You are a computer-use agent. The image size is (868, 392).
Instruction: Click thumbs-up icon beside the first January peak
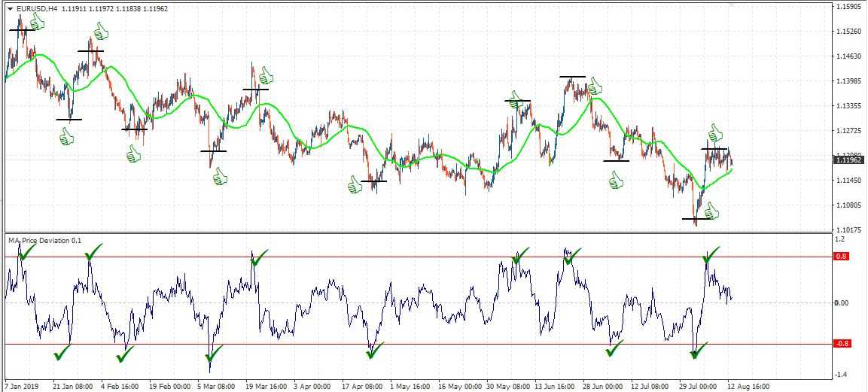(x=37, y=21)
